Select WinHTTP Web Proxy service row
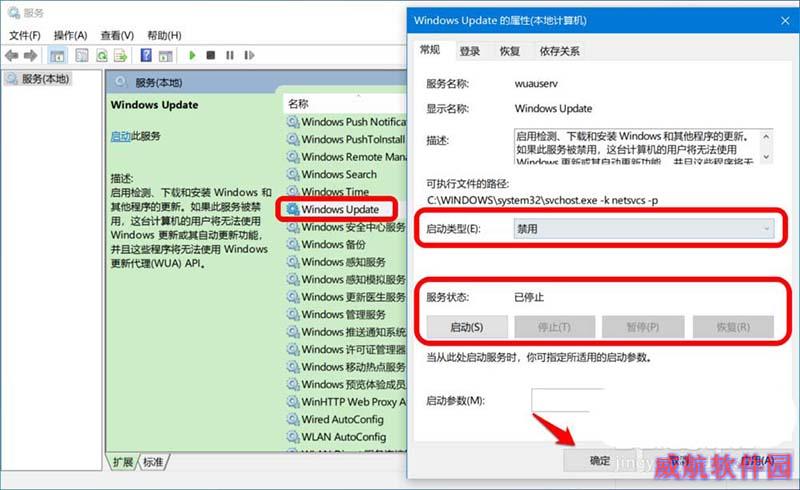Viewport: 800px width, 490px height. coord(346,402)
